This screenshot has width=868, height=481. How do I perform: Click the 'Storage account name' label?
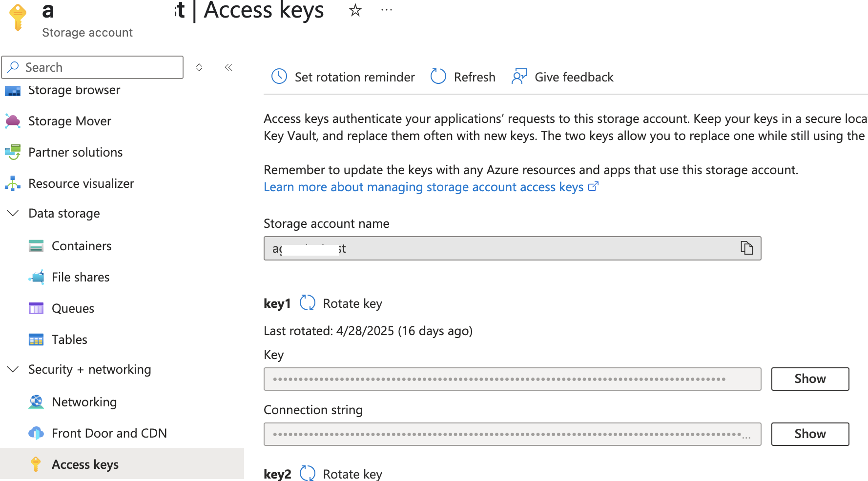pos(327,223)
